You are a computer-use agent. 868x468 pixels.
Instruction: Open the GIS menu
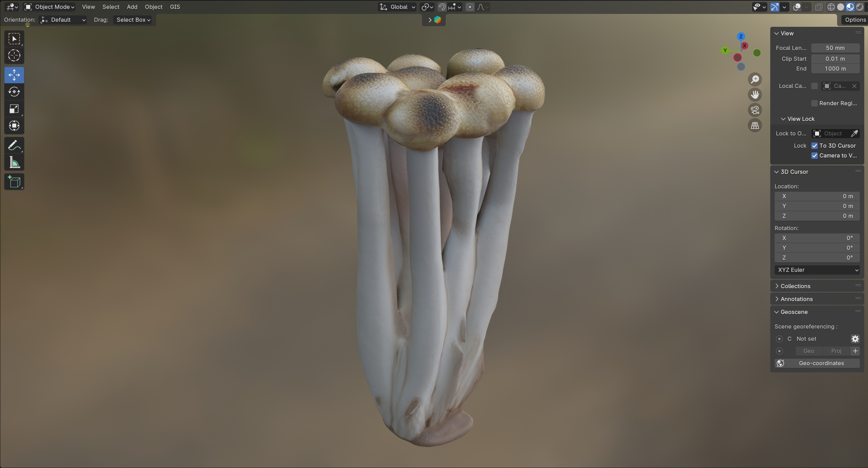[175, 7]
